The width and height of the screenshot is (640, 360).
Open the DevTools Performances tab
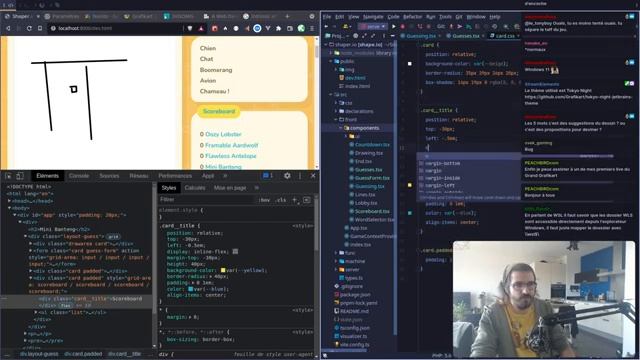[175, 176]
